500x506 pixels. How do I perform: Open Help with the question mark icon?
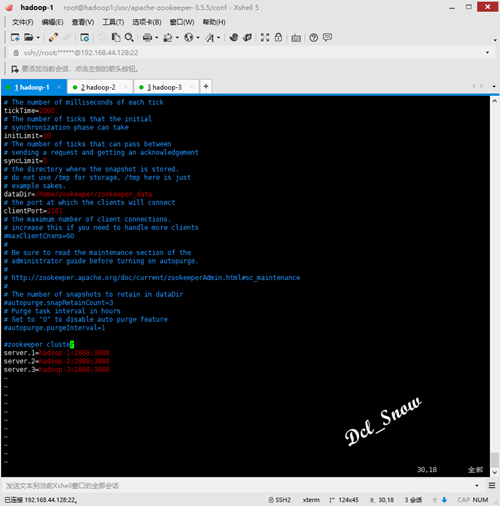[x=313, y=38]
